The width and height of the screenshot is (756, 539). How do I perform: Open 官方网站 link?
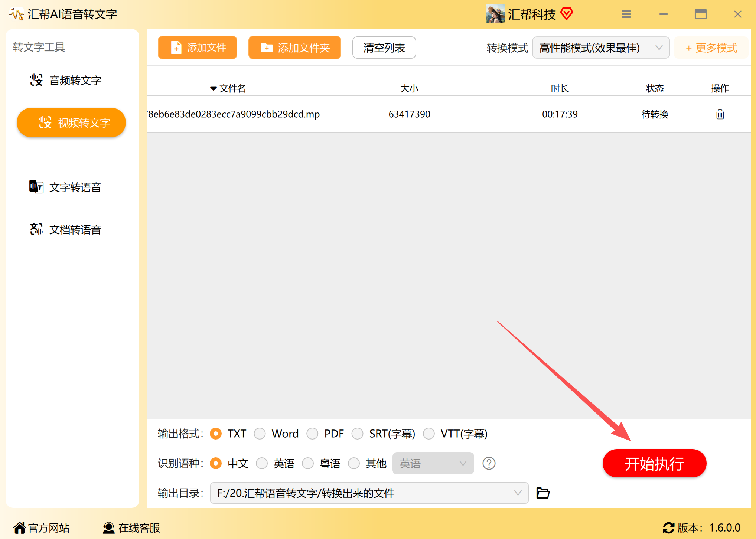tap(42, 527)
